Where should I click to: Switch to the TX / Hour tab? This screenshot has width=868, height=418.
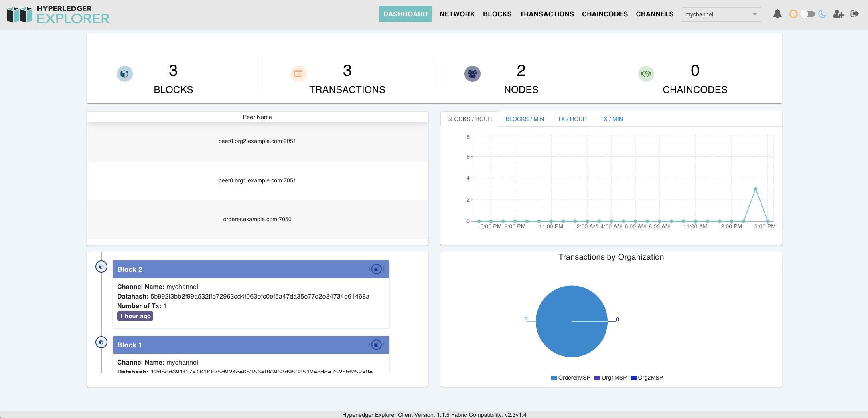point(572,119)
